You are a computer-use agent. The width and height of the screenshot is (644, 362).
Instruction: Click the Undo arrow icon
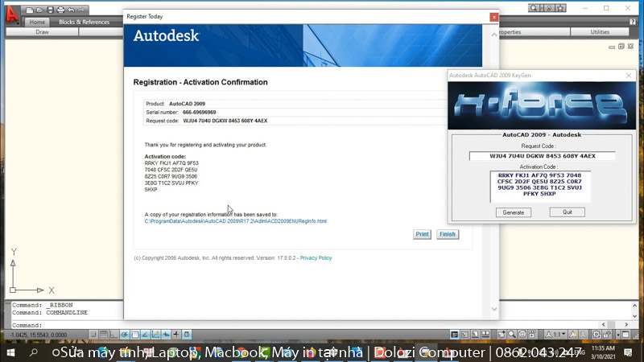(x=71, y=10)
